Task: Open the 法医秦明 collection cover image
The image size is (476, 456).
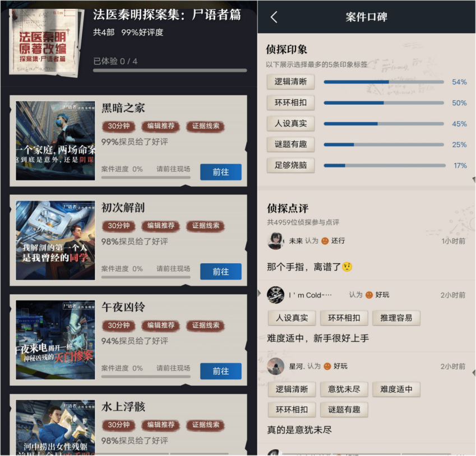Action: [x=46, y=43]
